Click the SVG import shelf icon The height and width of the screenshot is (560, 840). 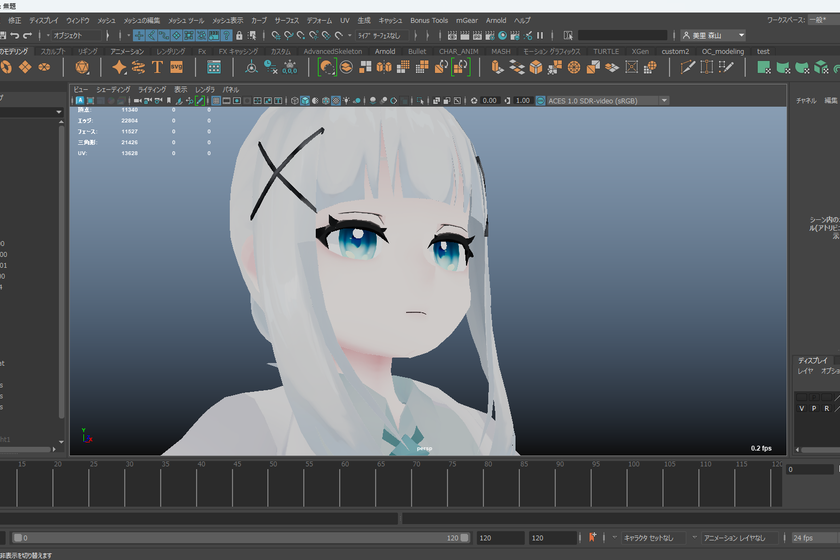(x=177, y=67)
